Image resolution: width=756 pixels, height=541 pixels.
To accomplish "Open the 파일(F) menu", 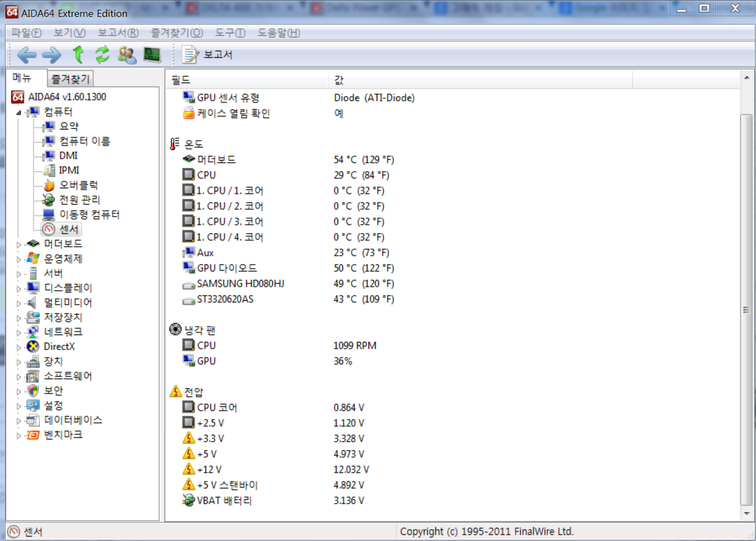I will point(27,33).
